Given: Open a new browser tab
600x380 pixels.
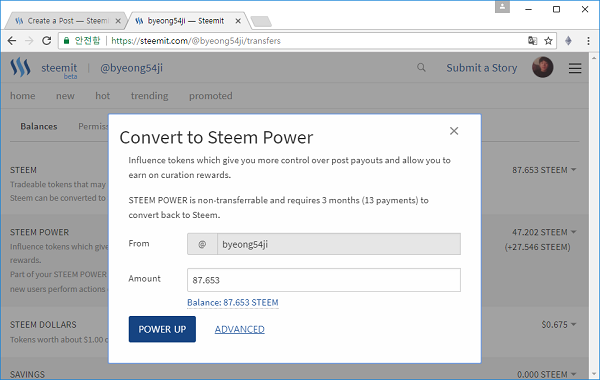Looking at the screenshot, I should pyautogui.click(x=261, y=21).
